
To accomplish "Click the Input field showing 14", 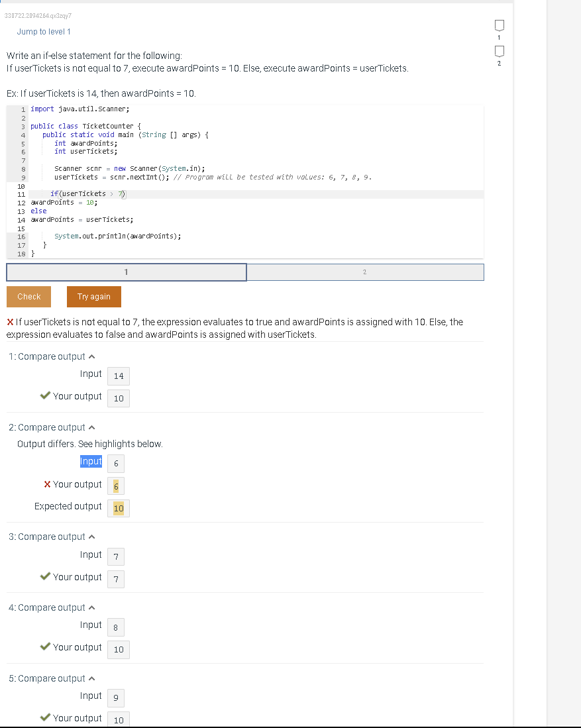I will pyautogui.click(x=118, y=376).
